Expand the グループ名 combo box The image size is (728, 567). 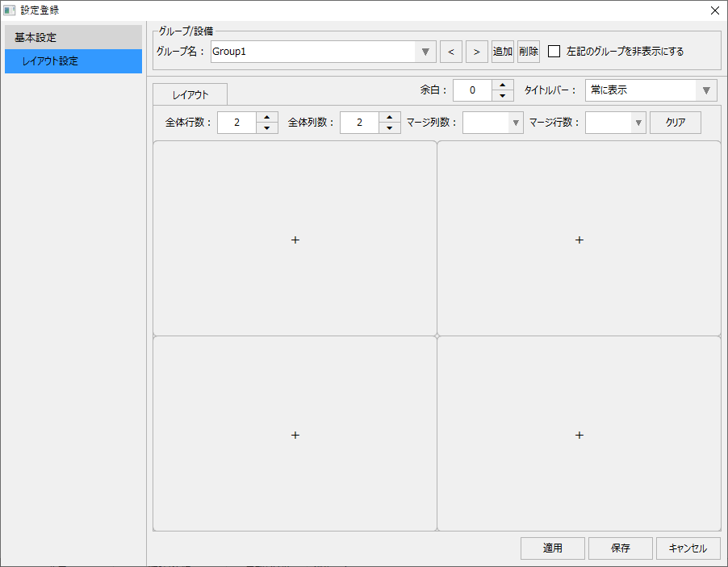click(425, 51)
